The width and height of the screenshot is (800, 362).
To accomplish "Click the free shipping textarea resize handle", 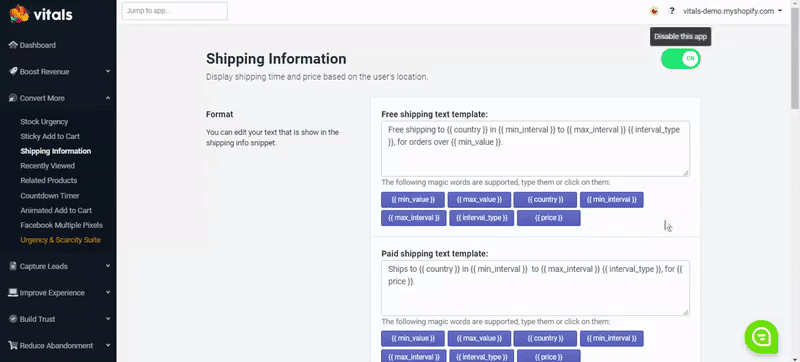I will pyautogui.click(x=686, y=173).
